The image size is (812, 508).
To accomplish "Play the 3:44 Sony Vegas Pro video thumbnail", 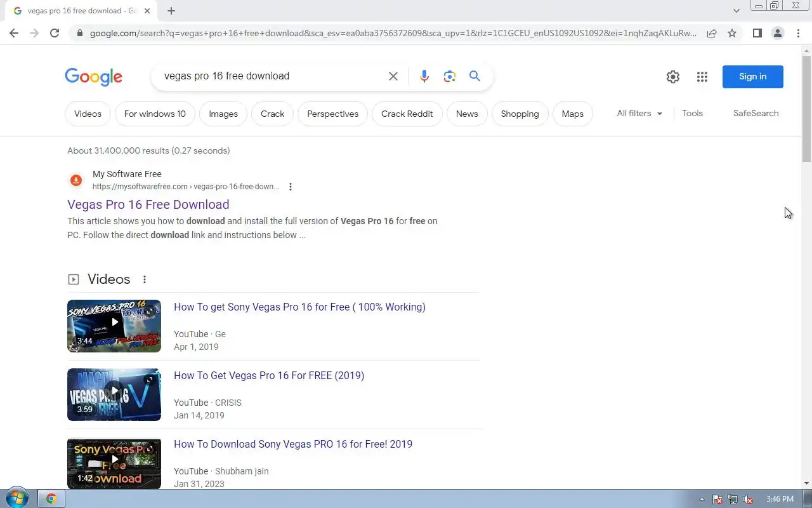I will click(x=114, y=326).
